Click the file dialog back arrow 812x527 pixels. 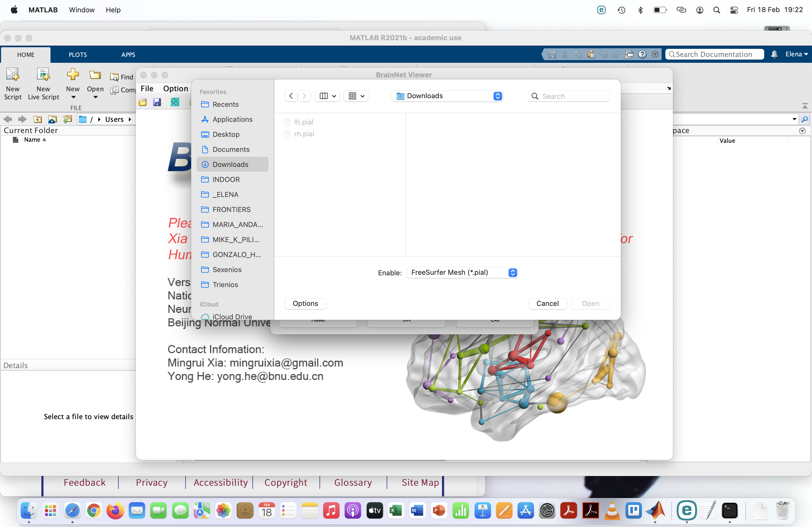click(x=291, y=96)
